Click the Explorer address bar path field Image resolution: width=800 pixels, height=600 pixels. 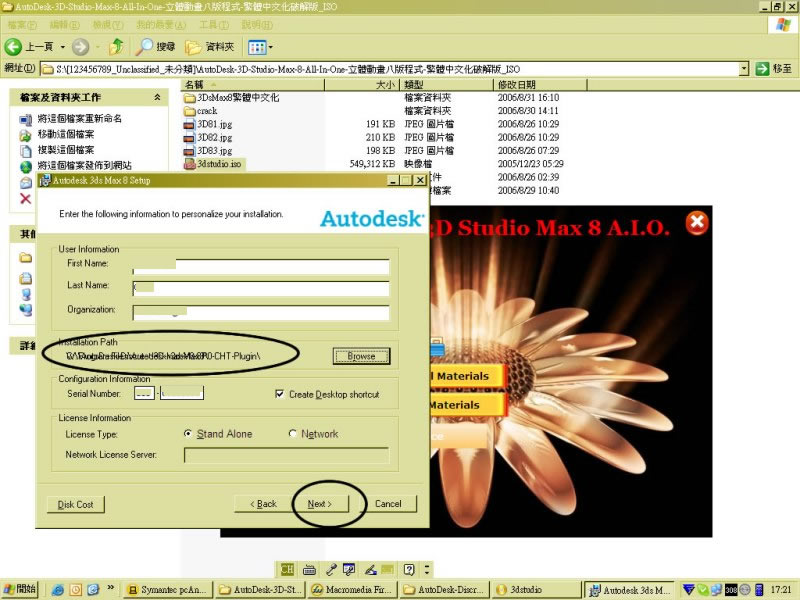click(x=390, y=69)
